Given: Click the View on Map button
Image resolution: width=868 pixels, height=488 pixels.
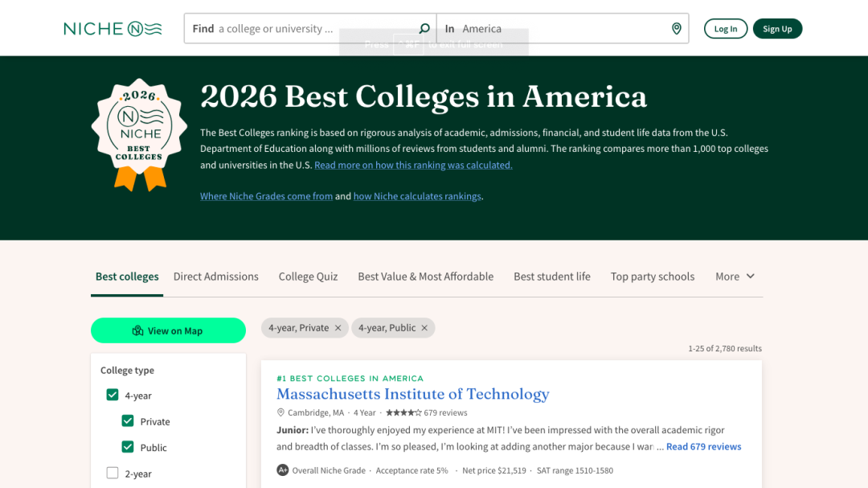Looking at the screenshot, I should pyautogui.click(x=168, y=330).
